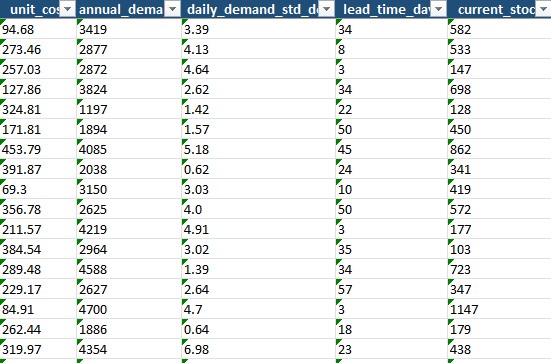Select annual demand cell 4219
Viewport: 551px width, 363px height.
click(129, 229)
